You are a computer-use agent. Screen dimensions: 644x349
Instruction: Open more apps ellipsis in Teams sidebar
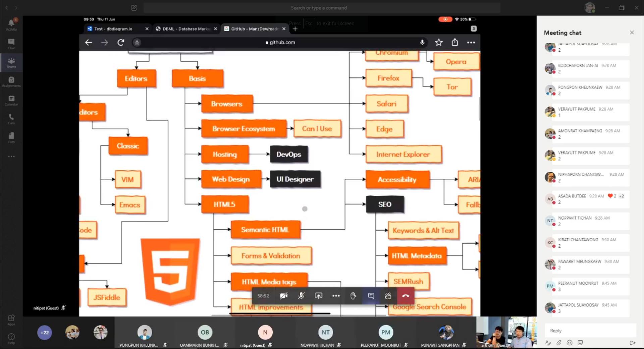11,156
